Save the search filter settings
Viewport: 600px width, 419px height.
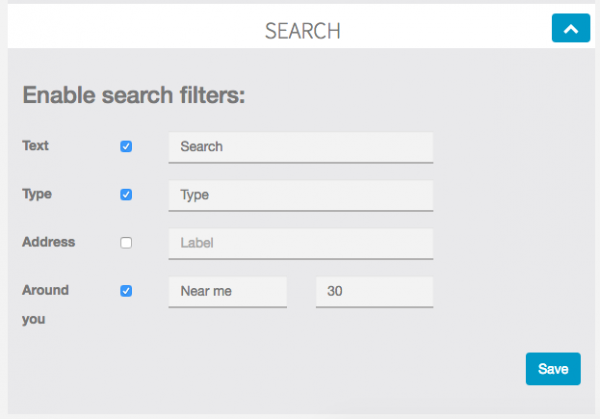point(552,369)
